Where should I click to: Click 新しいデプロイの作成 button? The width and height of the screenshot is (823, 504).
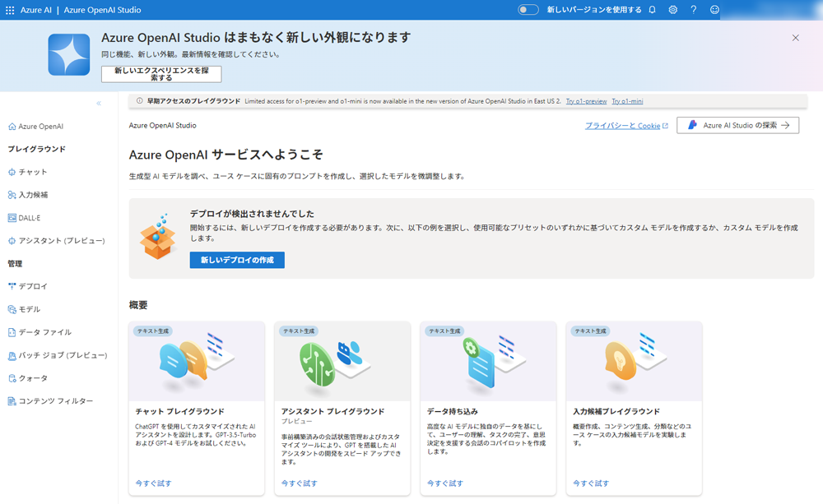(x=237, y=260)
